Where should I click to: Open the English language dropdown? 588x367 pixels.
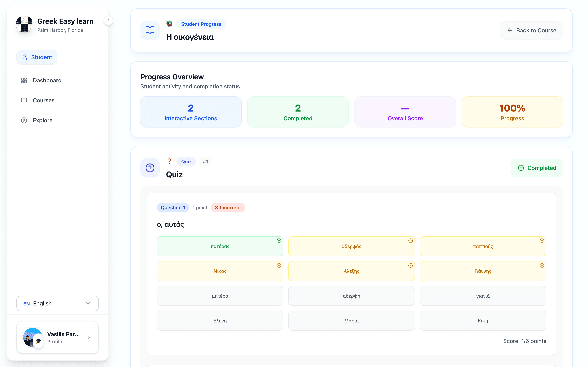(x=58, y=303)
